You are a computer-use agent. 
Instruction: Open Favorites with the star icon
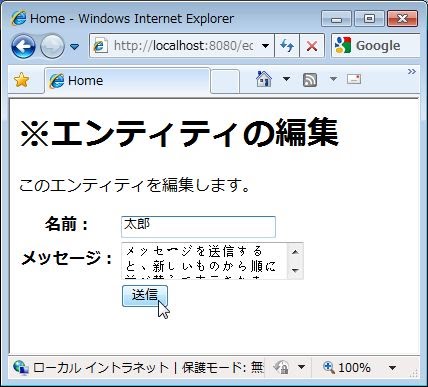pos(22,80)
